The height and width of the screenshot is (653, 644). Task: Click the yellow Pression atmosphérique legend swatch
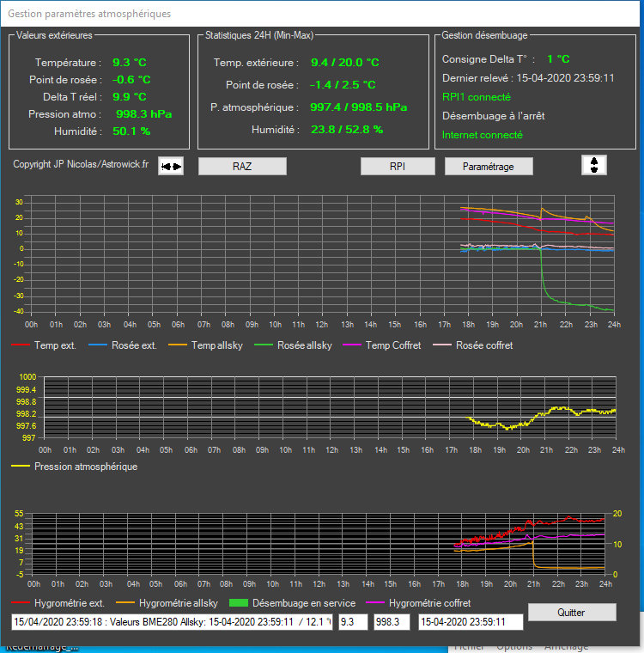pos(21,466)
